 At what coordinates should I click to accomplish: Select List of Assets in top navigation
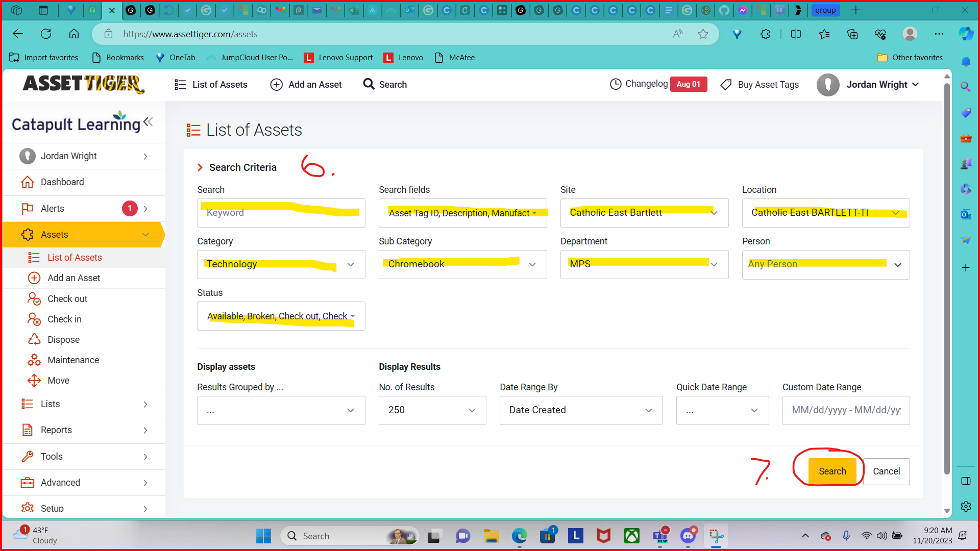pyautogui.click(x=211, y=85)
